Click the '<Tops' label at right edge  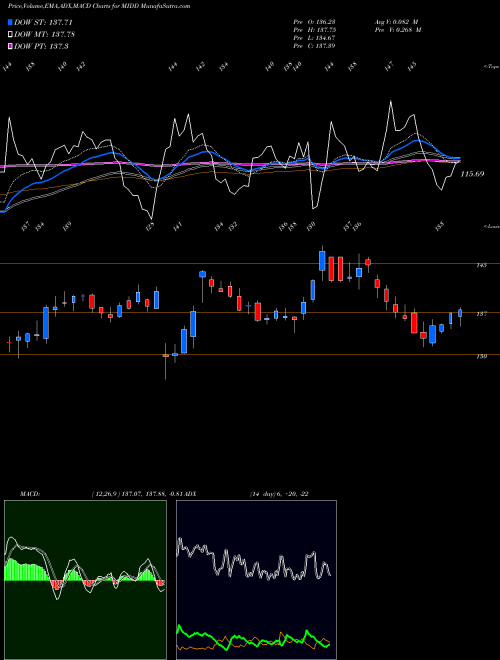click(x=491, y=67)
